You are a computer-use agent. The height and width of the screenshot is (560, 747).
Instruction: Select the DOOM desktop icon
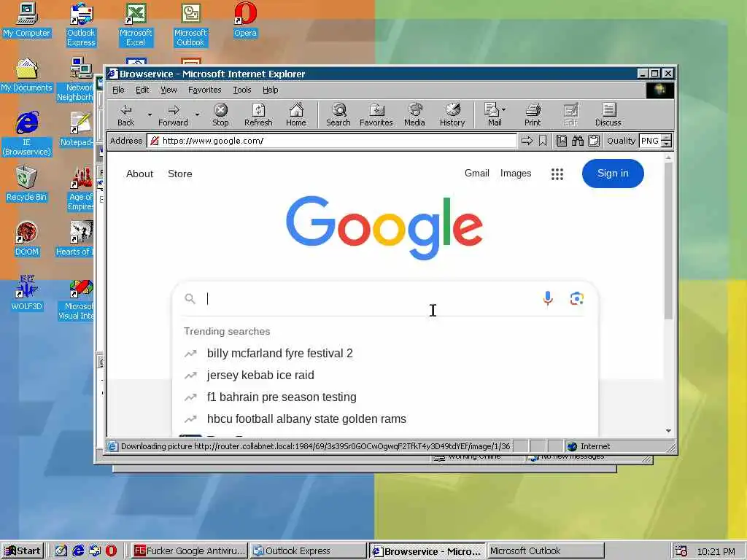27,239
